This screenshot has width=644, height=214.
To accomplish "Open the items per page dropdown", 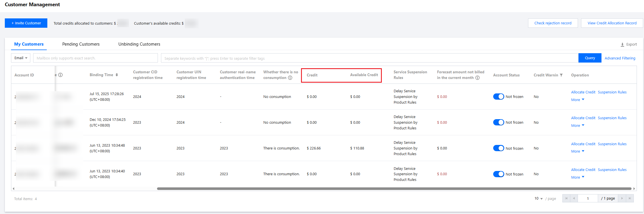I will (x=538, y=198).
